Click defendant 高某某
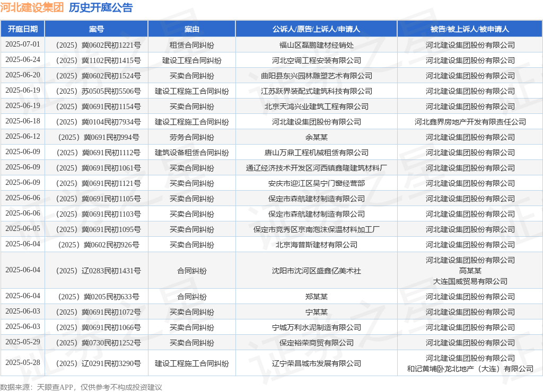Screen dimensions: 543x392 tap(470, 271)
